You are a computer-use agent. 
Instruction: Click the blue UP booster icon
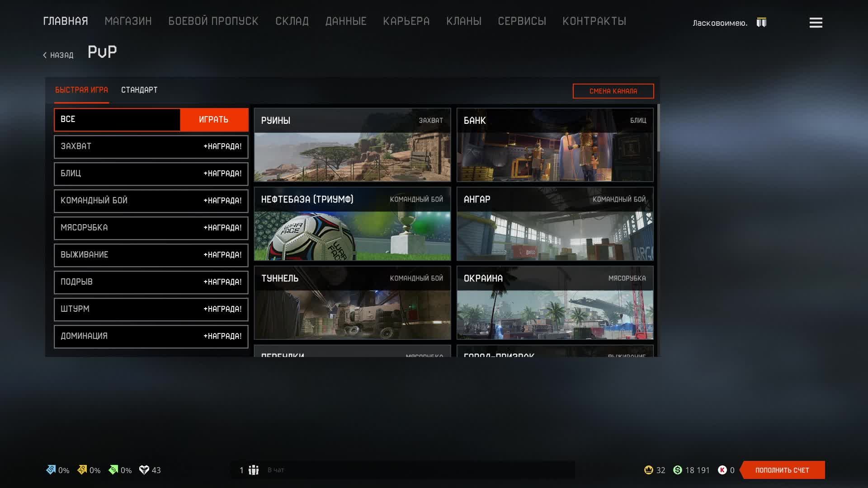pos(51,470)
